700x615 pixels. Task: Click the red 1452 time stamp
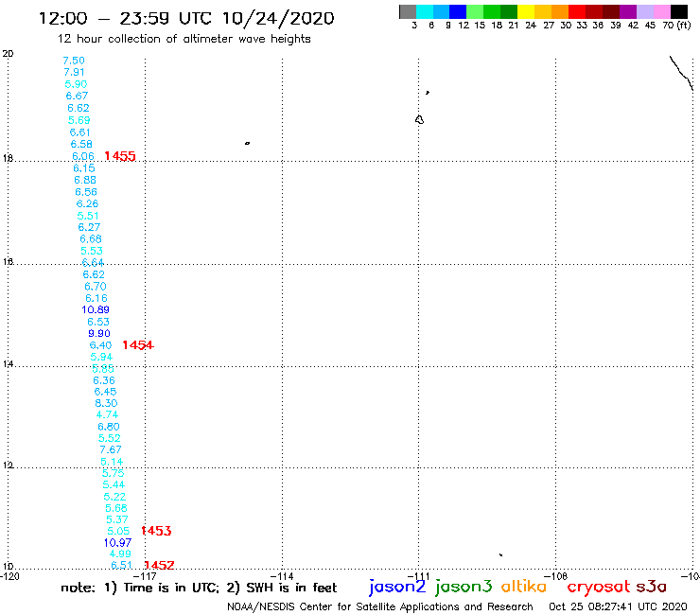pos(159,565)
